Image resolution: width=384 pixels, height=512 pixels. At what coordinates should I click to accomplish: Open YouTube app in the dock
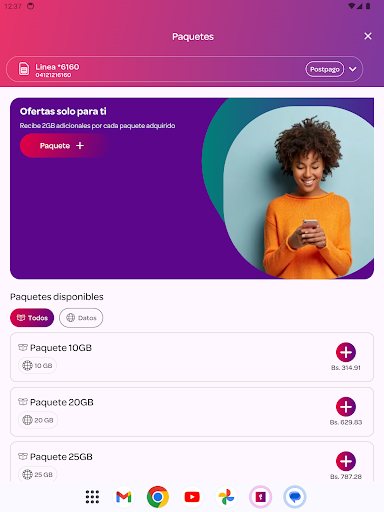192,497
